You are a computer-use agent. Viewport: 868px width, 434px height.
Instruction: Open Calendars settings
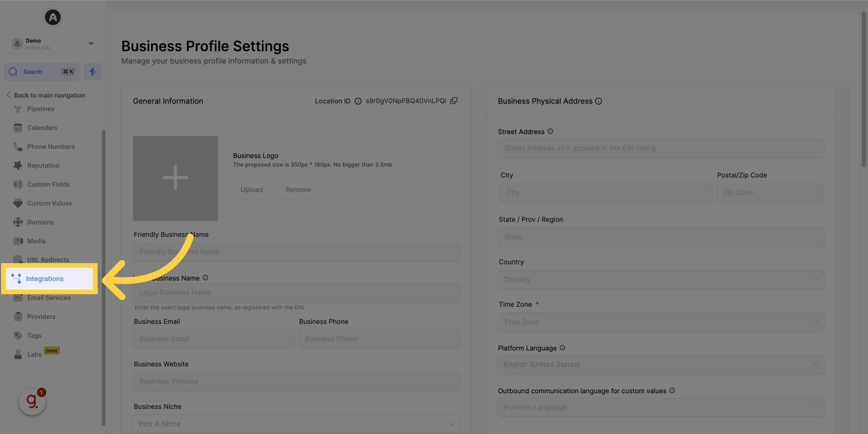pos(42,128)
